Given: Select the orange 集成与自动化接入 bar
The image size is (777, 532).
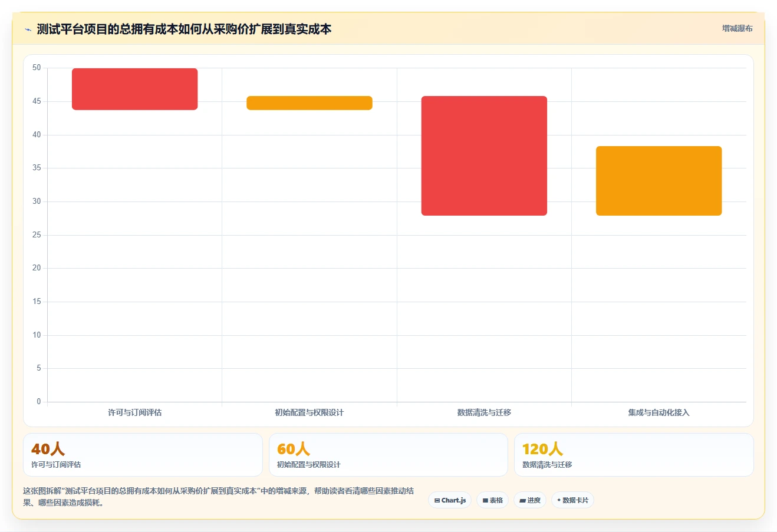Looking at the screenshot, I should click(x=659, y=181).
